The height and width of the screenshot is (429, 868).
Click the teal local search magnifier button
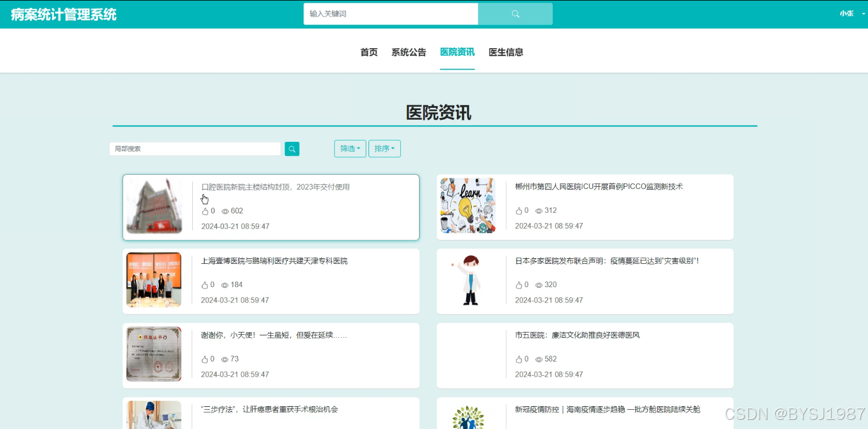coord(292,149)
